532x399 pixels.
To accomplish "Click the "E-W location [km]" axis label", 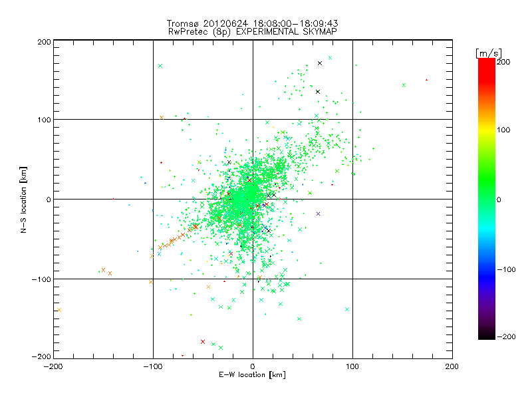I will 252,375.
